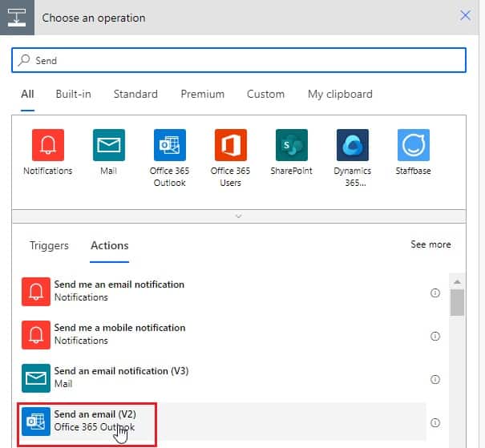This screenshot has height=448, width=485.
Task: Click the See more link
Action: click(x=430, y=244)
